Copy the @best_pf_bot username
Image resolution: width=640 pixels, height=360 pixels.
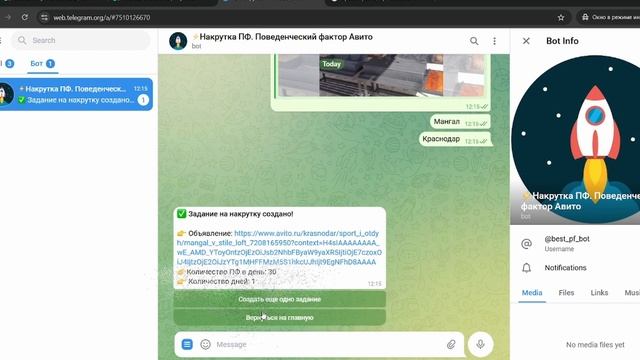(x=567, y=239)
